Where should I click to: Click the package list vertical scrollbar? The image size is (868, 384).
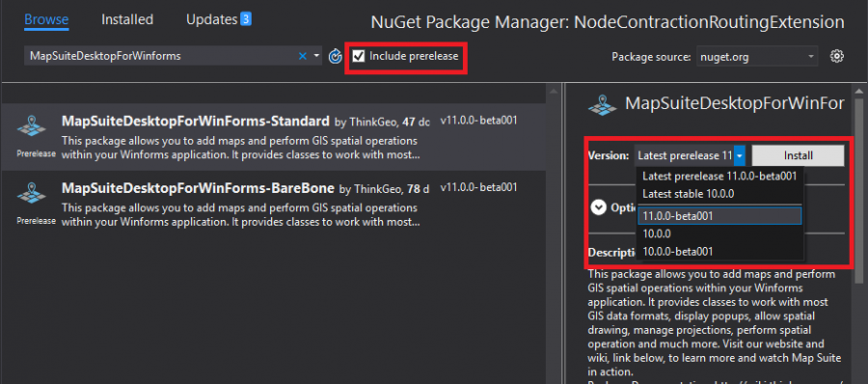tap(553, 233)
